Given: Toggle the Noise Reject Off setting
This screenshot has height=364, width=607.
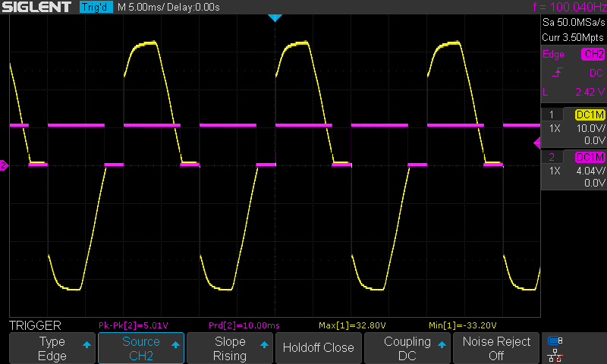Looking at the screenshot, I should click(496, 348).
